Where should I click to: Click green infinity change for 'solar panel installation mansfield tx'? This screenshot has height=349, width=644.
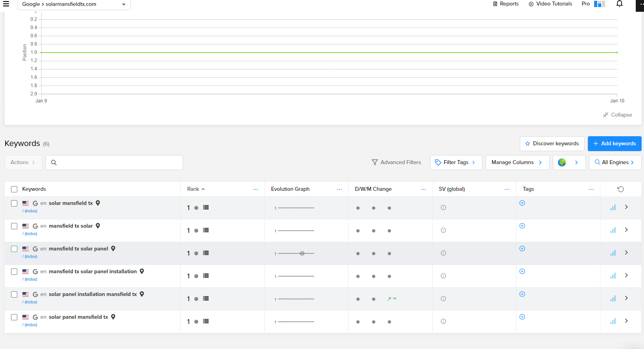(392, 299)
